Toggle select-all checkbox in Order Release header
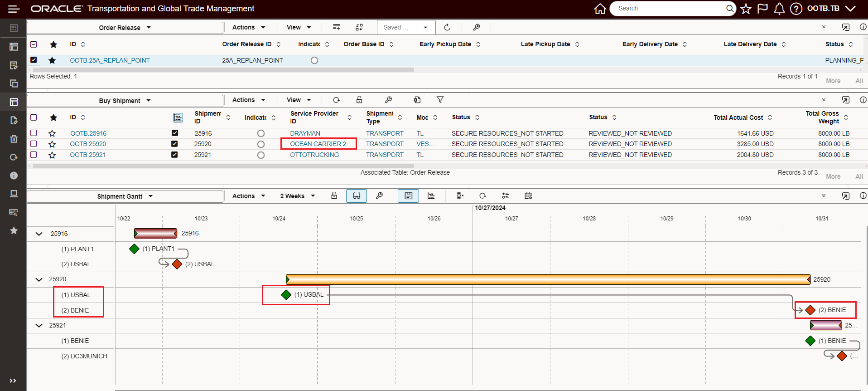This screenshot has width=868, height=391. click(34, 44)
